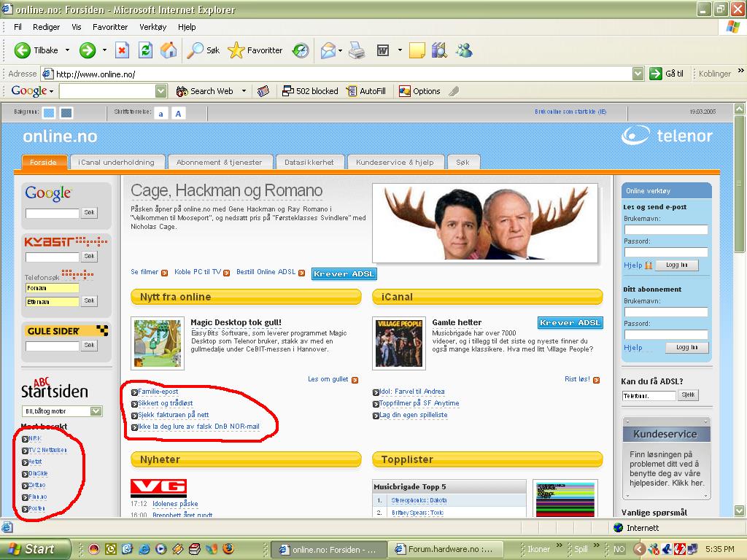747x560 pixels.
Task: Switch to Forum.hardware.no taskbar window
Action: [446, 550]
